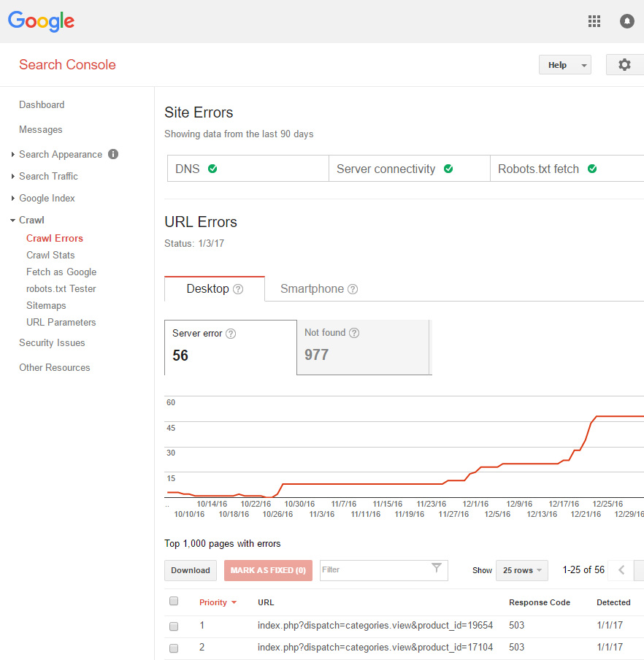This screenshot has width=644, height=660.
Task: Click the Desktop tab help icon
Action: 238,289
